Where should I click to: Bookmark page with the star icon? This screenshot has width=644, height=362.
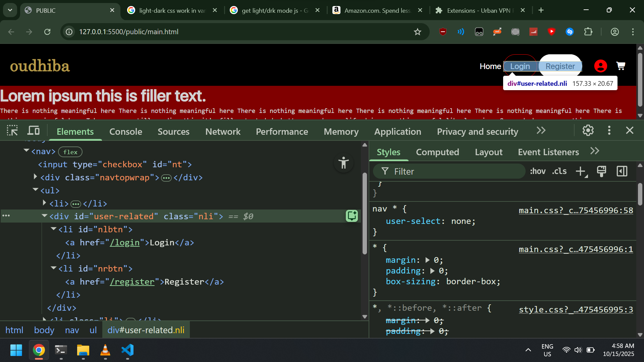[417, 32]
